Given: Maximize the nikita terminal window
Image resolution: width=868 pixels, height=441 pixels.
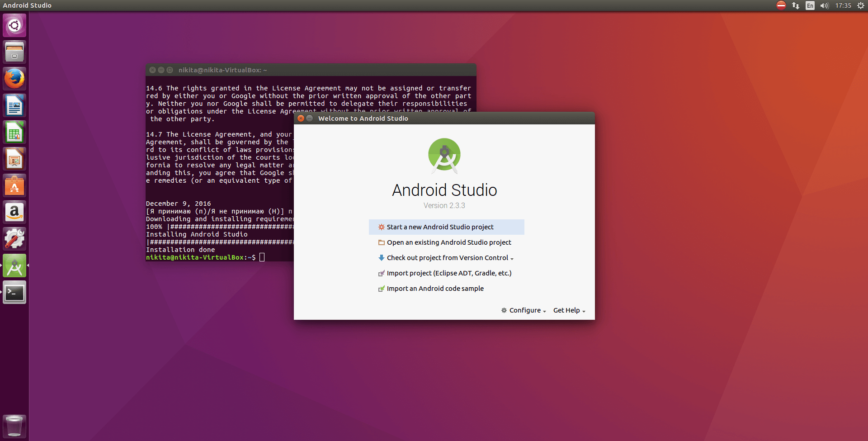Looking at the screenshot, I should click(x=170, y=70).
